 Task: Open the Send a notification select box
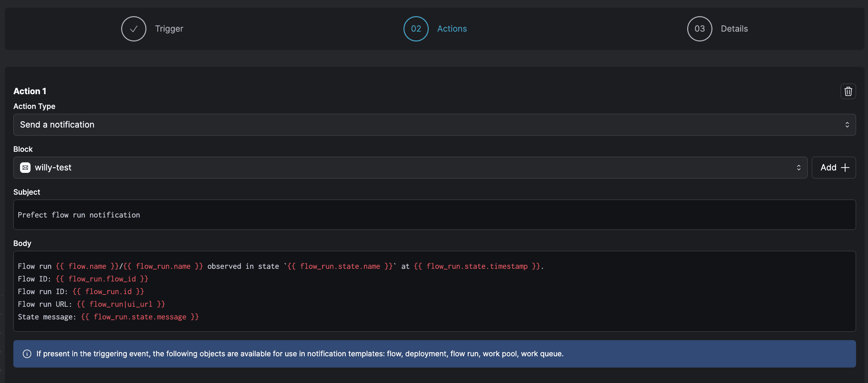(421, 125)
